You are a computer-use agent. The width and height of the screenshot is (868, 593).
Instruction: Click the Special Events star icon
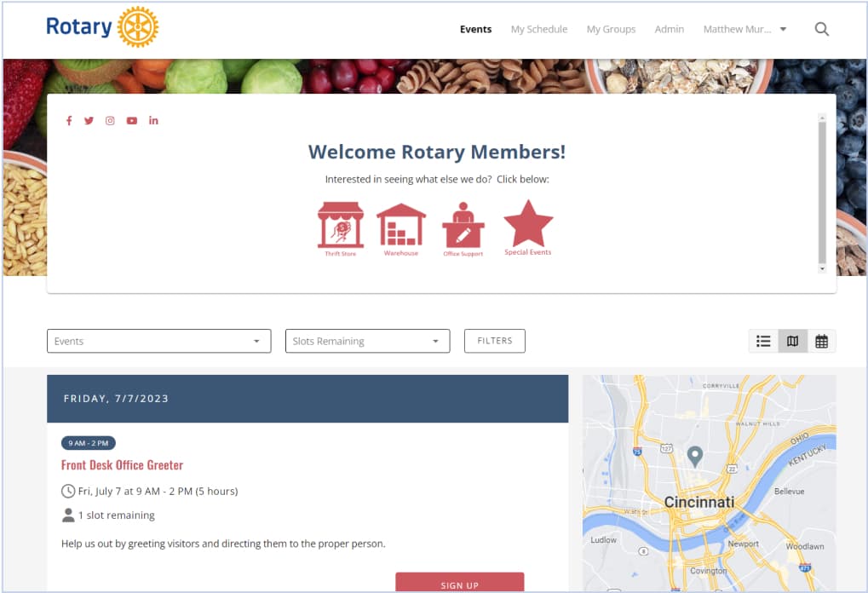[527, 223]
